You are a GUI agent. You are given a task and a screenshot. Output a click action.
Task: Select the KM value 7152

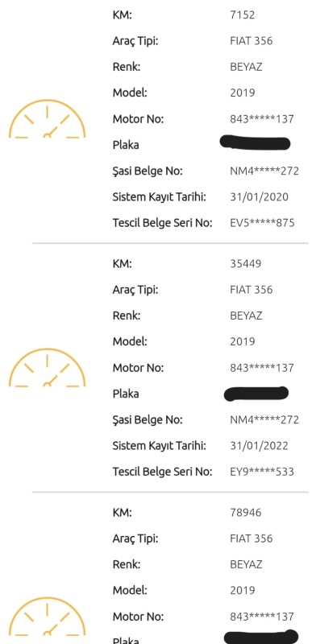243,15
